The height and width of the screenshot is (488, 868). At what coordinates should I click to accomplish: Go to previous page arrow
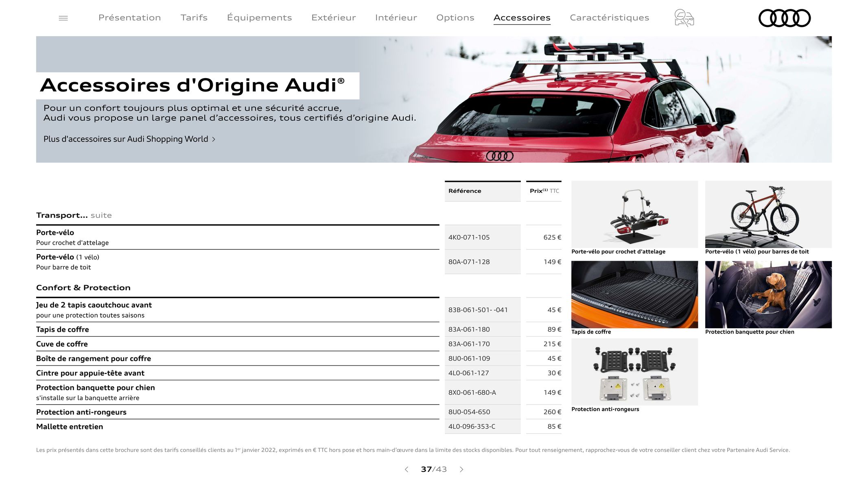406,469
